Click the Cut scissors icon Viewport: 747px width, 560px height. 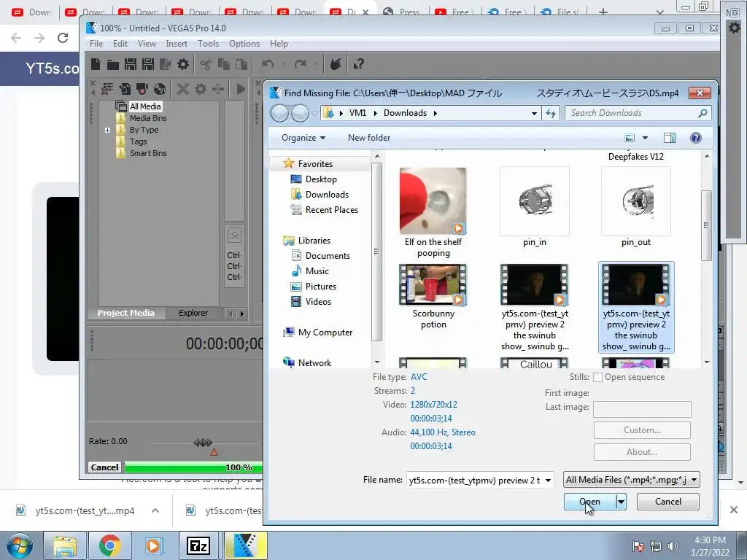(206, 64)
